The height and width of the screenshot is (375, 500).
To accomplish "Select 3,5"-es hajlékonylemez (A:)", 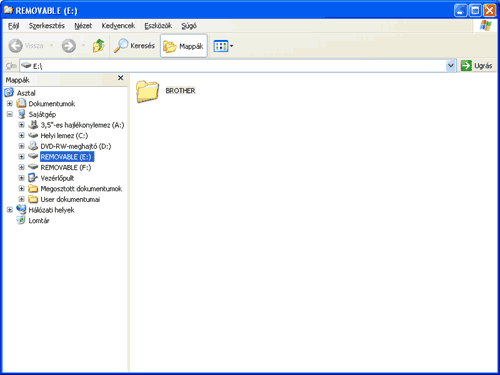I will [x=82, y=125].
